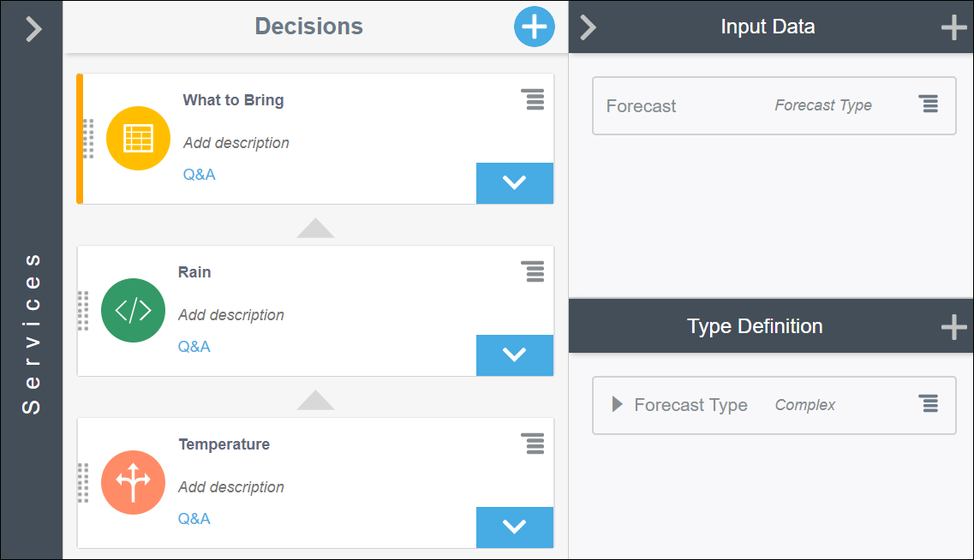The image size is (974, 560).
Task: Collapse the Input Data panel chevron
Action: click(x=588, y=27)
